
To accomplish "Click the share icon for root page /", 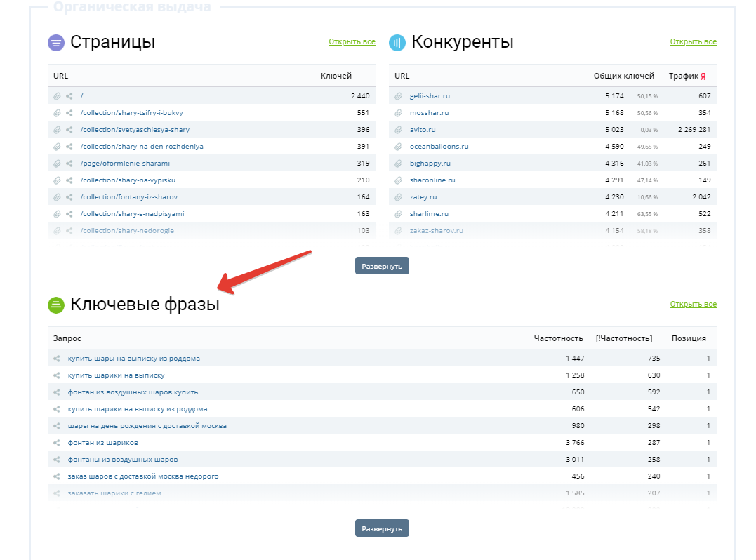I will tap(69, 96).
